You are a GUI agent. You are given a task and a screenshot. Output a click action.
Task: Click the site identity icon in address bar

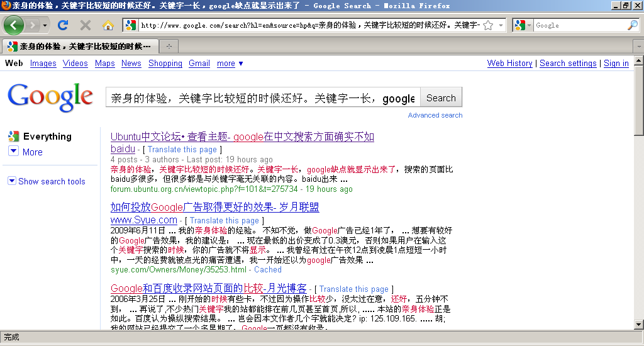pos(131,25)
